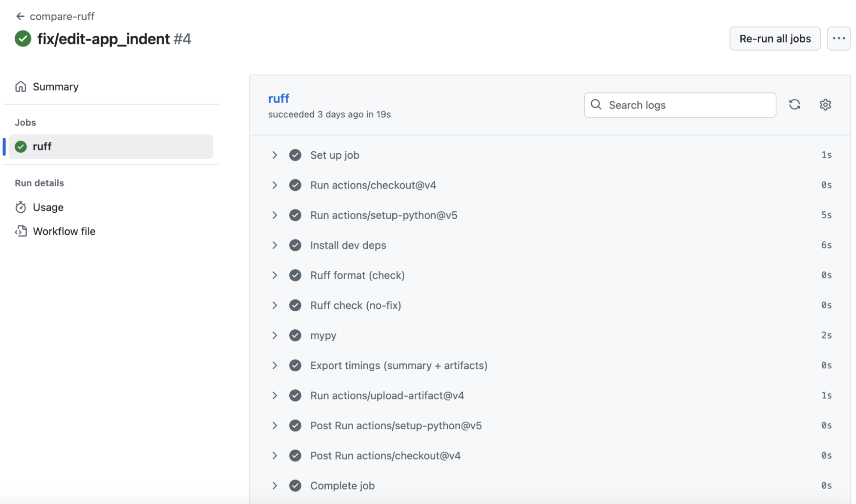The height and width of the screenshot is (504, 856).
Task: Open the three-dots options menu
Action: coord(838,39)
